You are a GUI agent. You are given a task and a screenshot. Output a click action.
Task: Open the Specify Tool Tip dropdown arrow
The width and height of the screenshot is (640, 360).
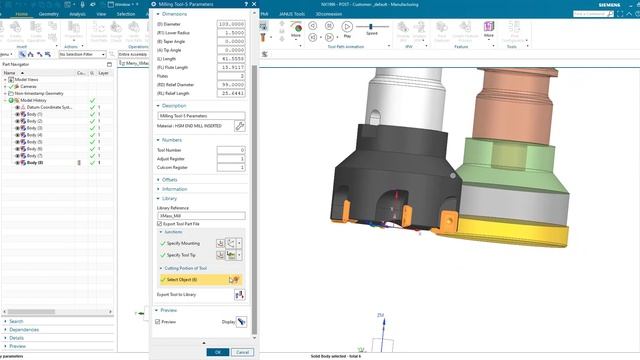click(x=239, y=255)
